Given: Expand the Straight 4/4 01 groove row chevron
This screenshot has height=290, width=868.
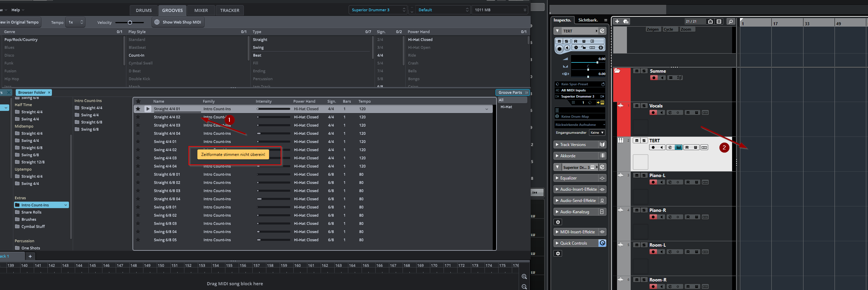Looking at the screenshot, I should pos(487,109).
